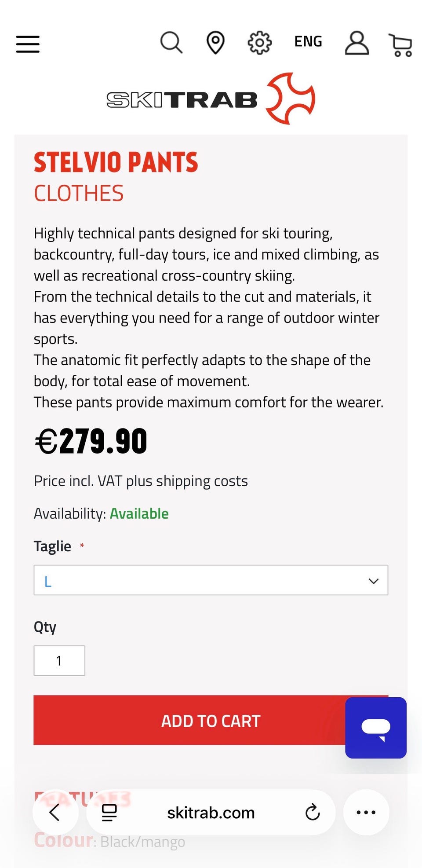Click the chevron arrow in size selector

pyautogui.click(x=373, y=581)
